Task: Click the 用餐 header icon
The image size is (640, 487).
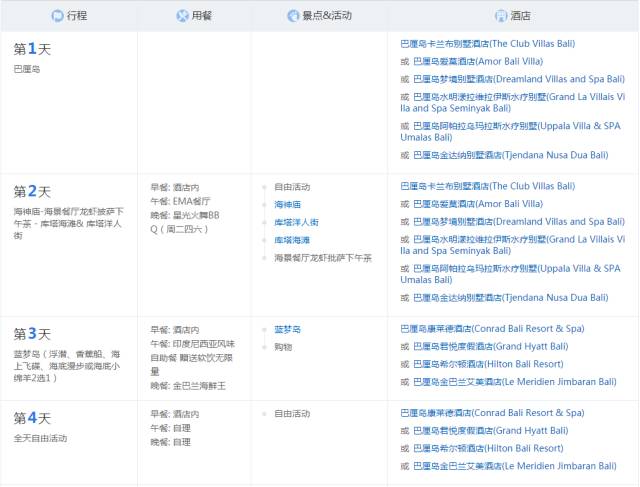Action: [x=182, y=16]
